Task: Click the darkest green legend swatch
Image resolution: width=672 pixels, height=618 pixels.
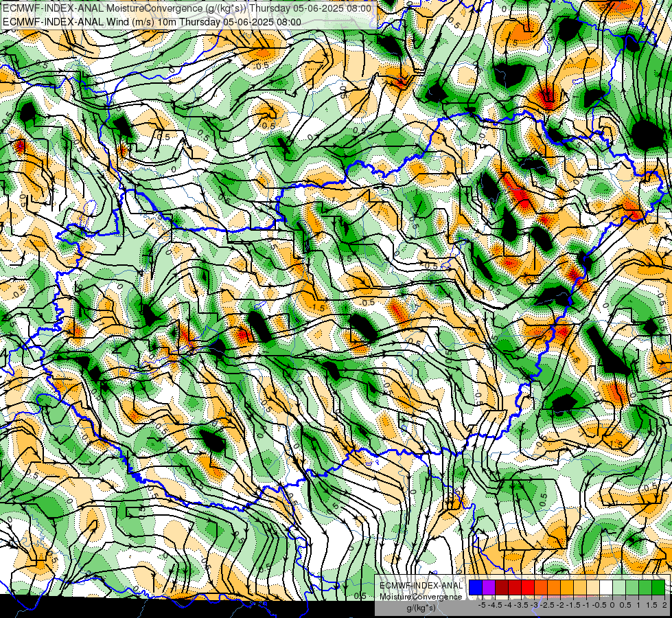Action: [658, 587]
